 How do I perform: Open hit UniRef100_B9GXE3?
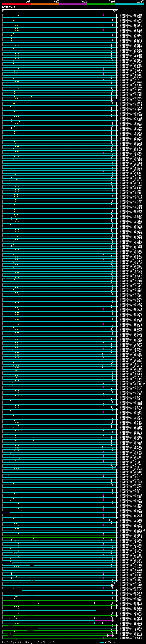pos(131,67)
